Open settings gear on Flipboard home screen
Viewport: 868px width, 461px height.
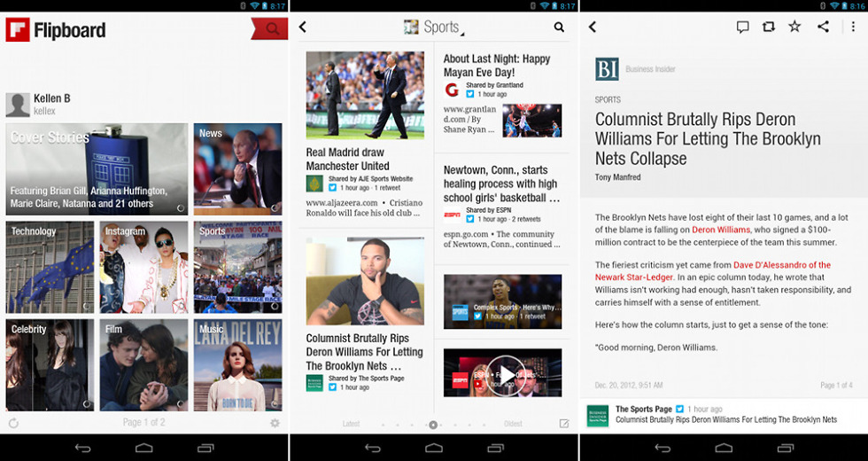[x=275, y=423]
